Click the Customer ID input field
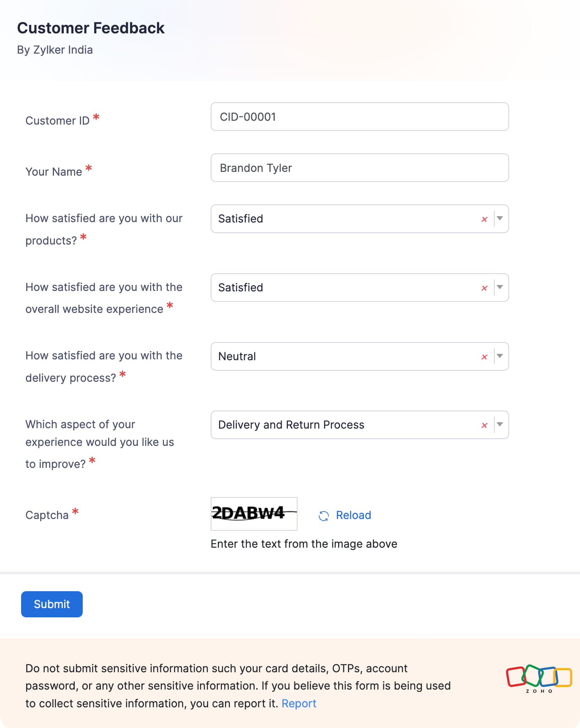The height and width of the screenshot is (728, 580). 359,117
